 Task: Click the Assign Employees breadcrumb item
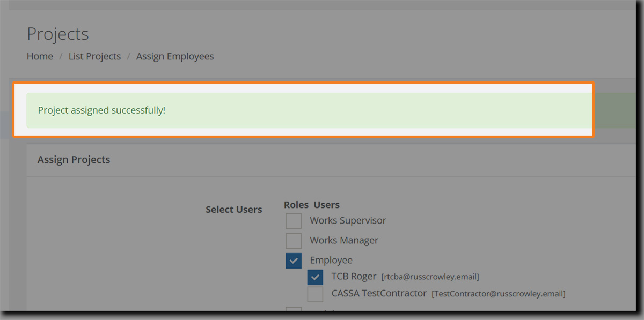(x=175, y=56)
